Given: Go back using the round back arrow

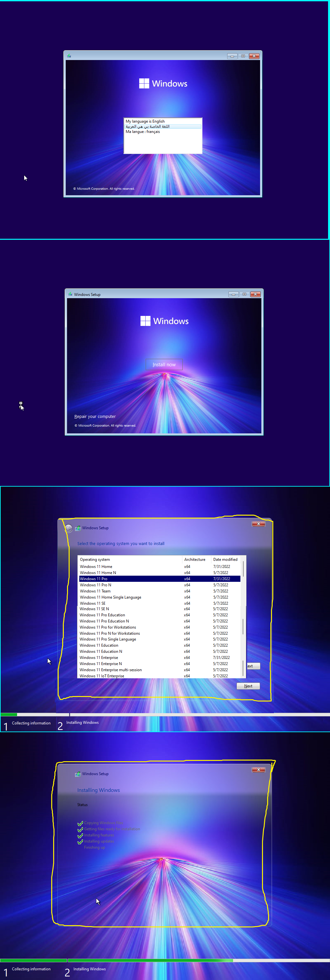Looking at the screenshot, I should (69, 528).
